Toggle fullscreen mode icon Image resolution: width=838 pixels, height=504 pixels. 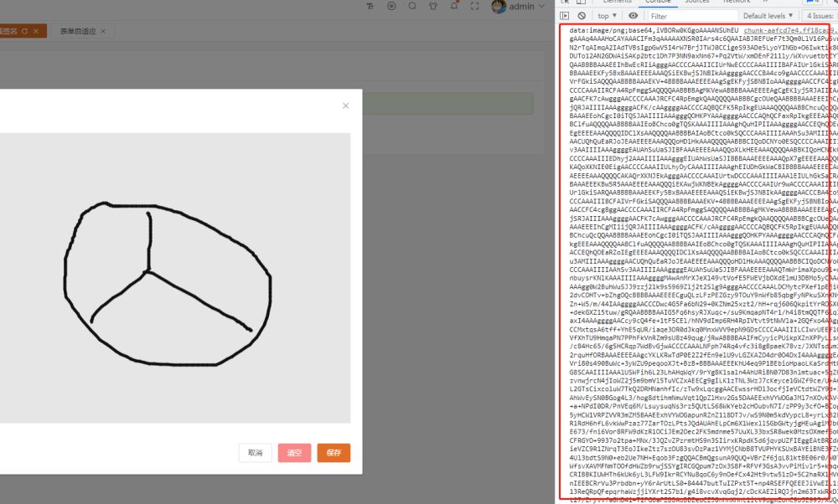point(474,6)
